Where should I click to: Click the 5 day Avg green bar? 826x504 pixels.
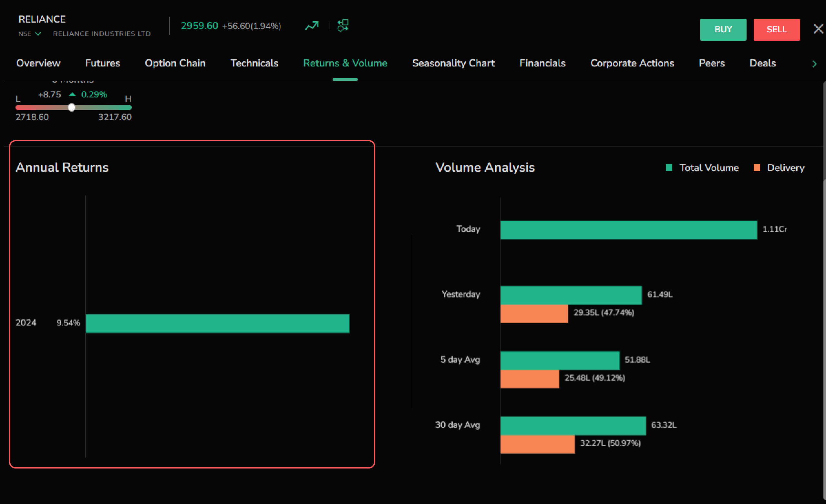[x=560, y=360]
